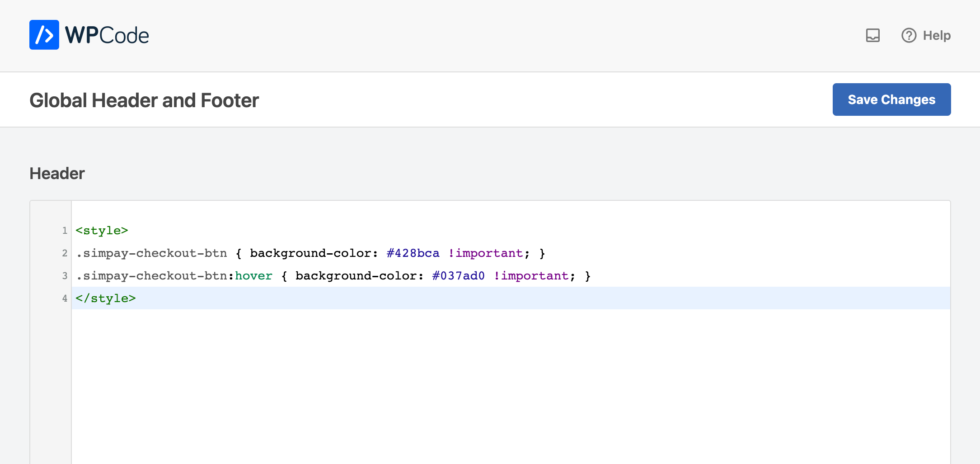This screenshot has height=464, width=980.
Task: Select the hex color #428bca
Action: (413, 253)
